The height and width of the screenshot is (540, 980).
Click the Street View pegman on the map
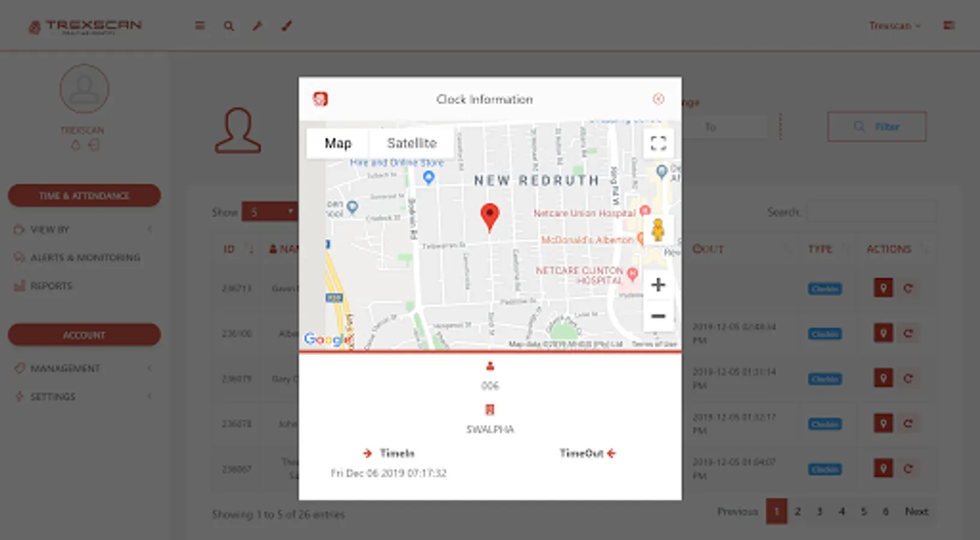click(658, 230)
